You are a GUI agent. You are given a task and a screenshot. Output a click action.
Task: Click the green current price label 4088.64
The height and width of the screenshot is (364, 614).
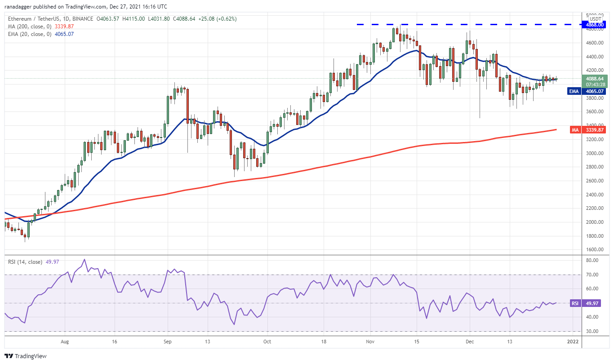point(596,78)
